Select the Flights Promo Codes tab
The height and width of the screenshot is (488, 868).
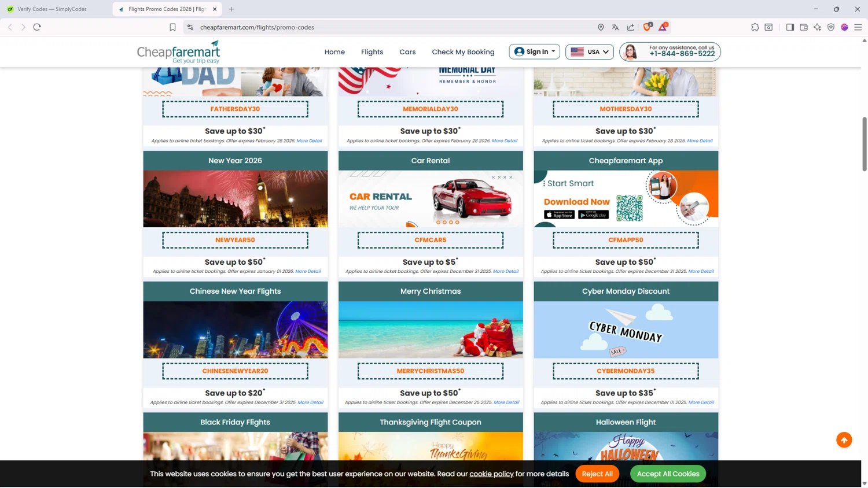[167, 9]
